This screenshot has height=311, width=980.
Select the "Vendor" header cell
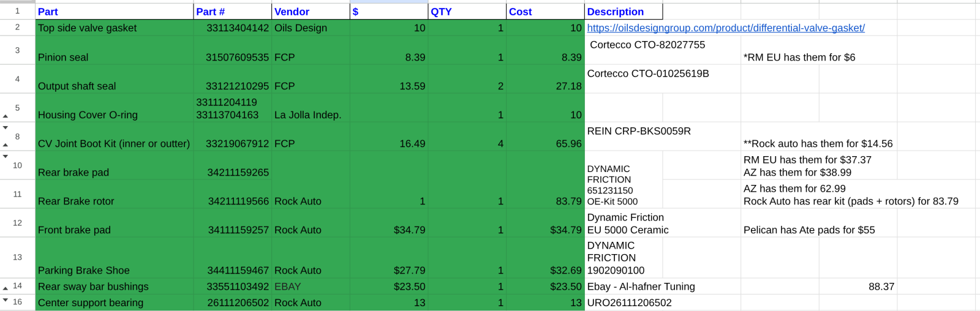pos(311,12)
